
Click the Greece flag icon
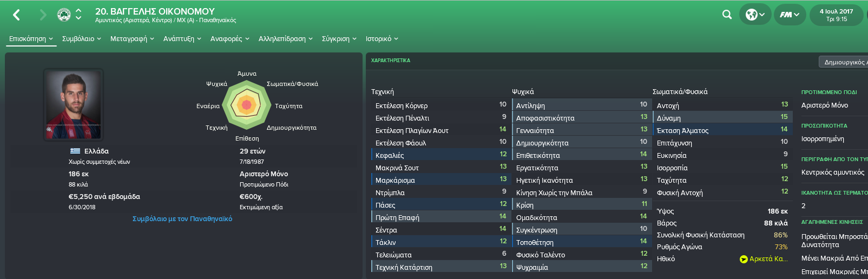(x=75, y=151)
